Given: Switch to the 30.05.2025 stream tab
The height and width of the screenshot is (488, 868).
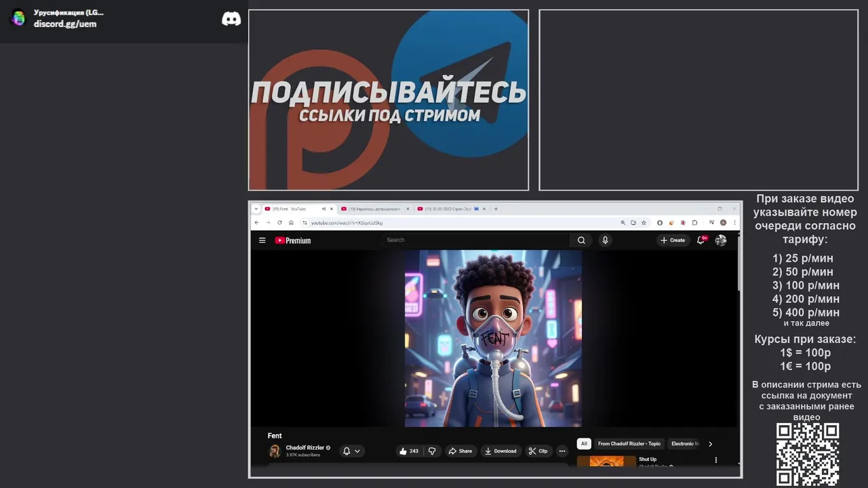Looking at the screenshot, I should pos(451,209).
